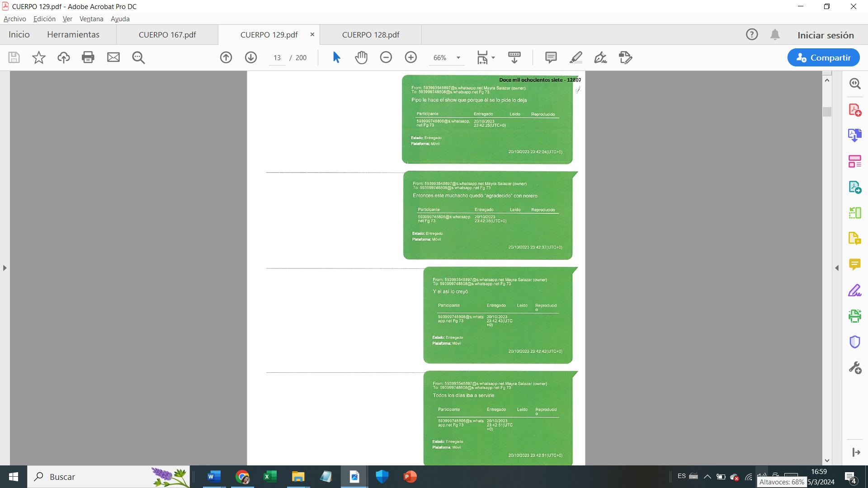868x488 pixels.
Task: Open the Comment tool in right pane
Action: click(x=854, y=264)
